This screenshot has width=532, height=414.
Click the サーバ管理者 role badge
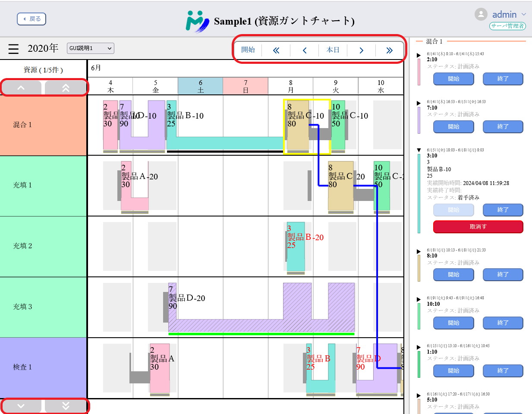pyautogui.click(x=507, y=26)
